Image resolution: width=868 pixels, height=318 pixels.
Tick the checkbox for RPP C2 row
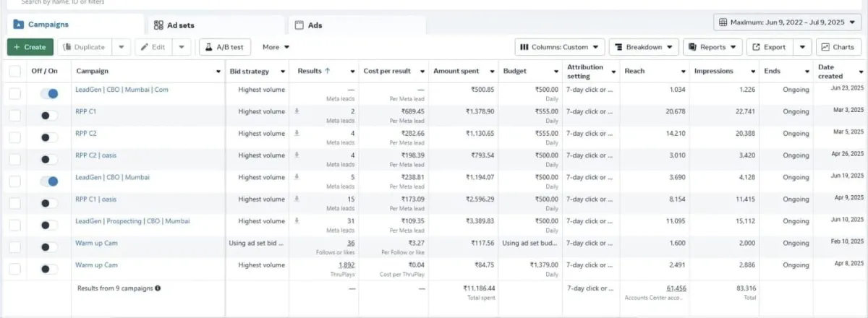14,137
